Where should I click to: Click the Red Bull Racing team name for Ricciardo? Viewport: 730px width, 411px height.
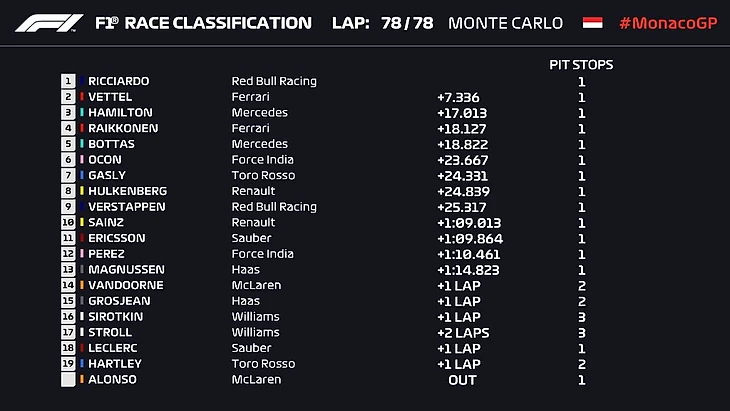pos(273,81)
